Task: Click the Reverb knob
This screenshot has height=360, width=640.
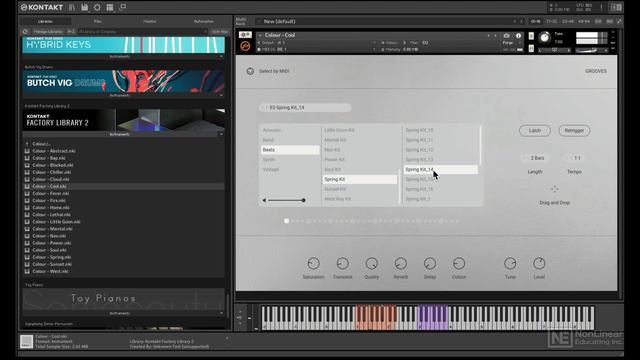Action: click(x=400, y=264)
